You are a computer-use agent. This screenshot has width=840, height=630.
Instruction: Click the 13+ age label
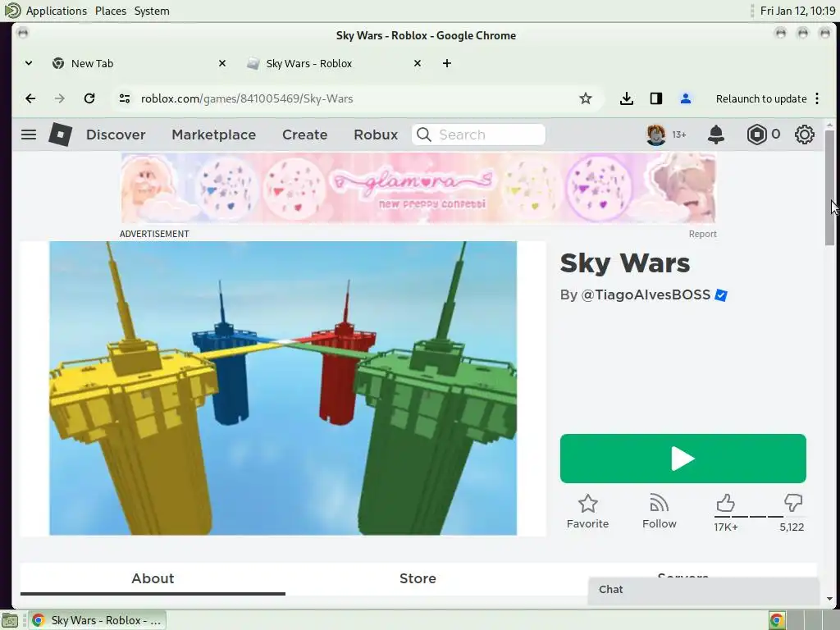pyautogui.click(x=678, y=135)
